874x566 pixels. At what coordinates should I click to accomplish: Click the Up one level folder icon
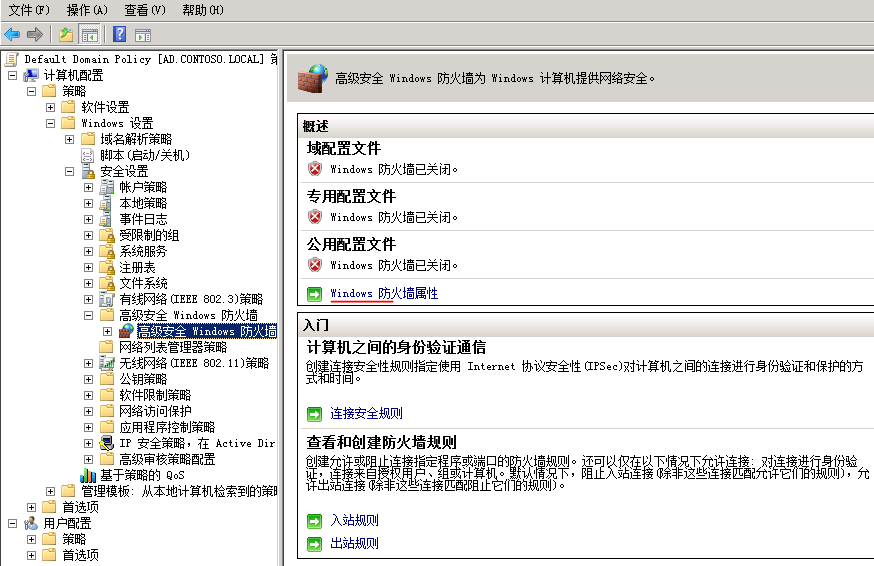tap(66, 35)
